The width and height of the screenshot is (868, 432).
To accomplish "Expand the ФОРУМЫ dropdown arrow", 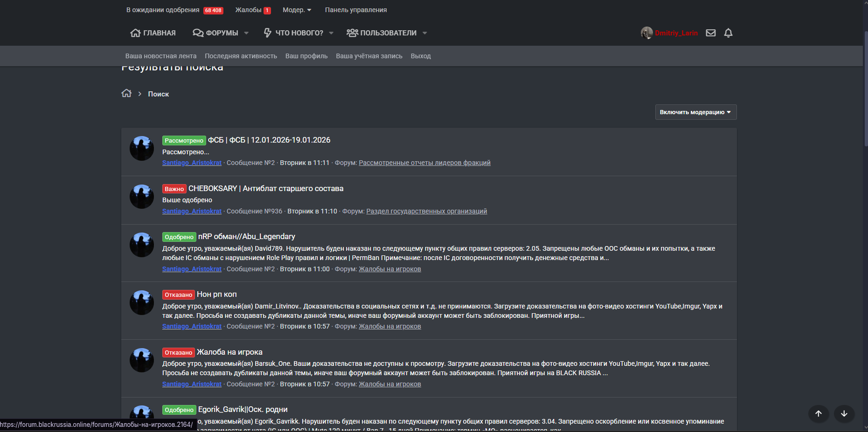I will [246, 33].
